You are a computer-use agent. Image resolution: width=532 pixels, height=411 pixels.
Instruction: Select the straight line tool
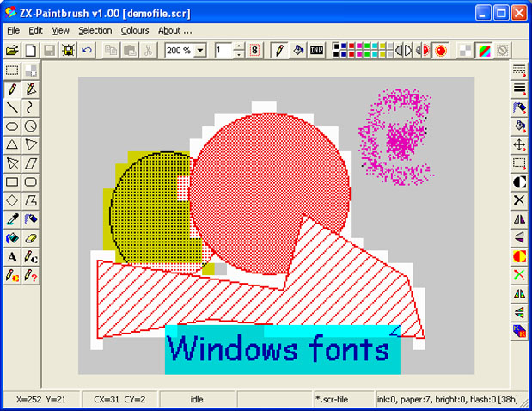(x=12, y=107)
